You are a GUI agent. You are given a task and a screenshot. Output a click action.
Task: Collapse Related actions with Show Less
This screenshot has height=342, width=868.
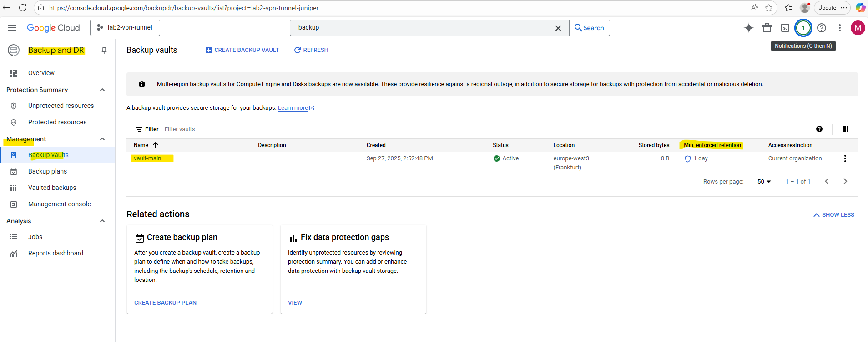coord(833,215)
